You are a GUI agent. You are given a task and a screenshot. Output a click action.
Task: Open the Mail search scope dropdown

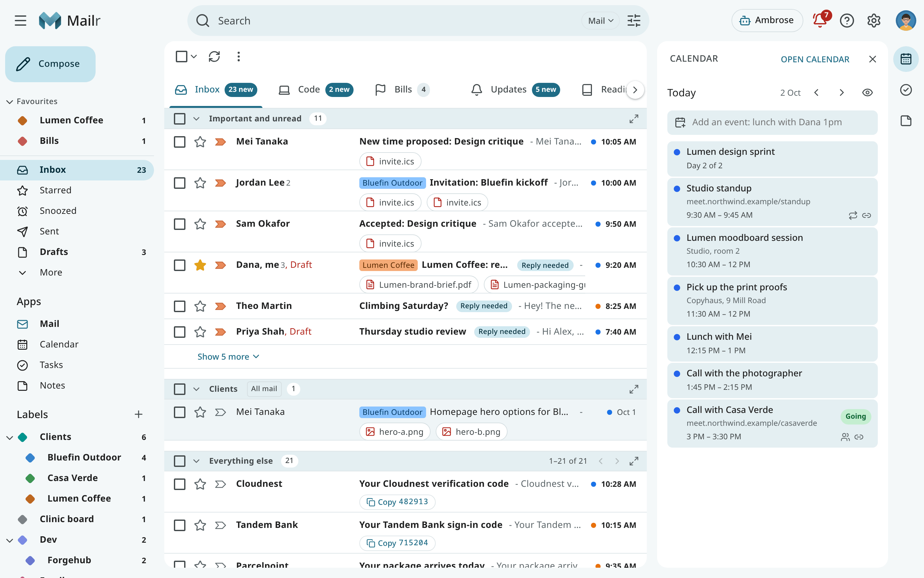click(600, 21)
